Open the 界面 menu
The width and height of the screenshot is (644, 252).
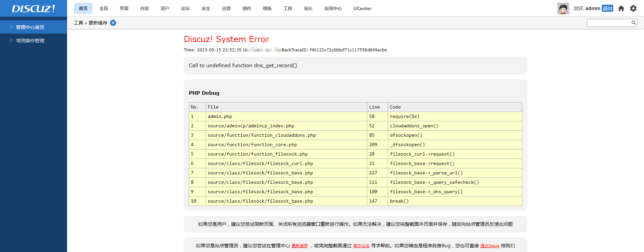pos(124,8)
